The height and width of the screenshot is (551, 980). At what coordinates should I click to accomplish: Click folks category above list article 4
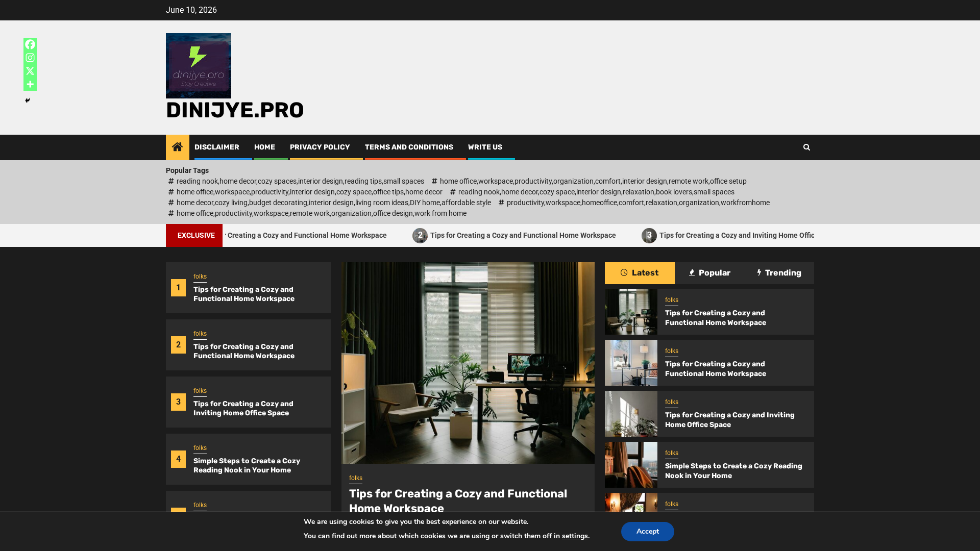coord(200,448)
